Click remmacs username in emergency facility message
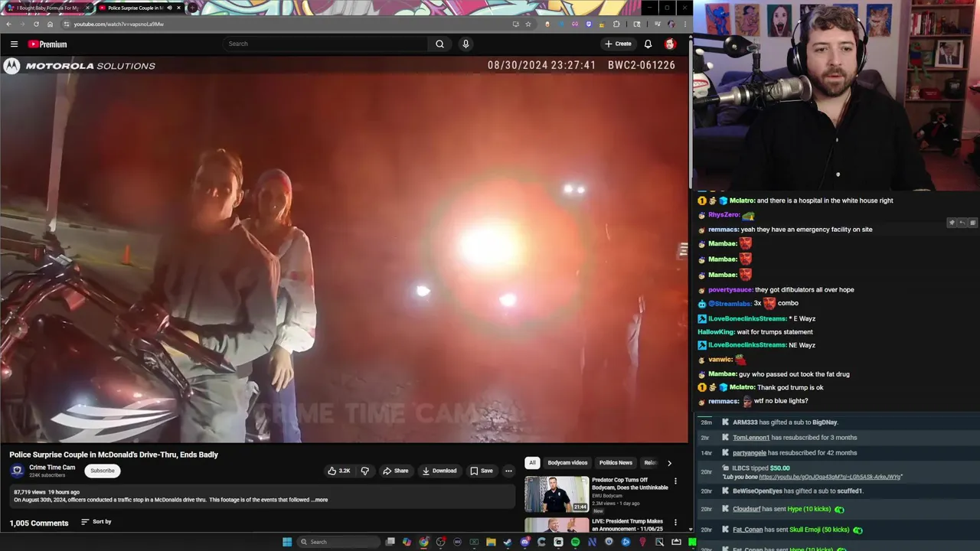The image size is (980, 551). (x=724, y=230)
